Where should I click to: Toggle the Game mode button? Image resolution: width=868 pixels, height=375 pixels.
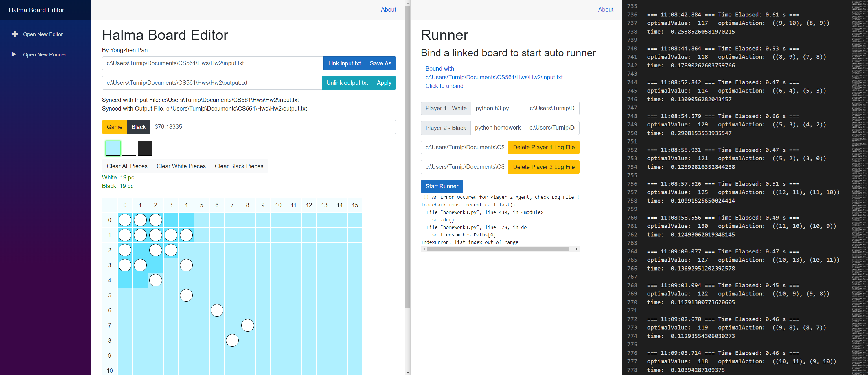click(x=114, y=127)
